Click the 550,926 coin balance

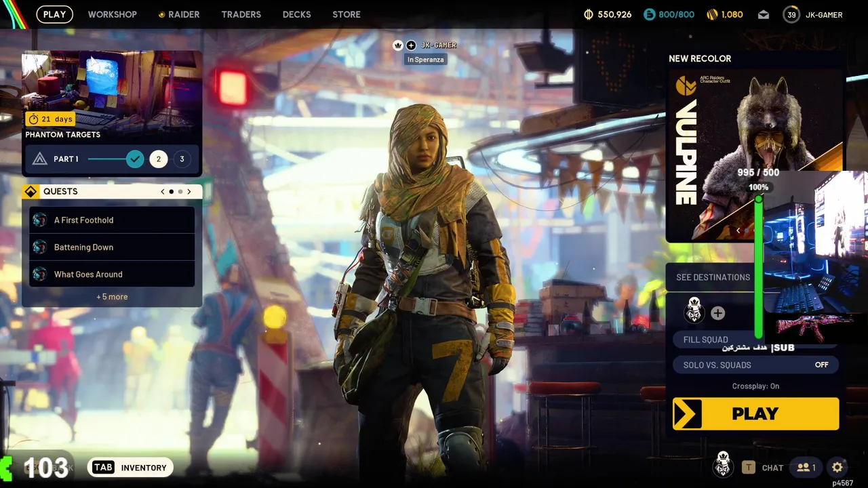click(x=614, y=14)
